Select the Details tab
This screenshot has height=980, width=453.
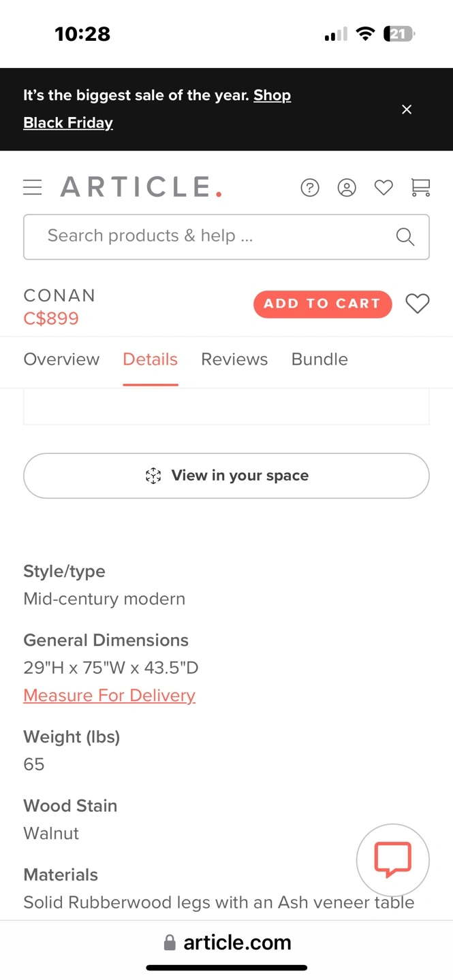tap(150, 359)
